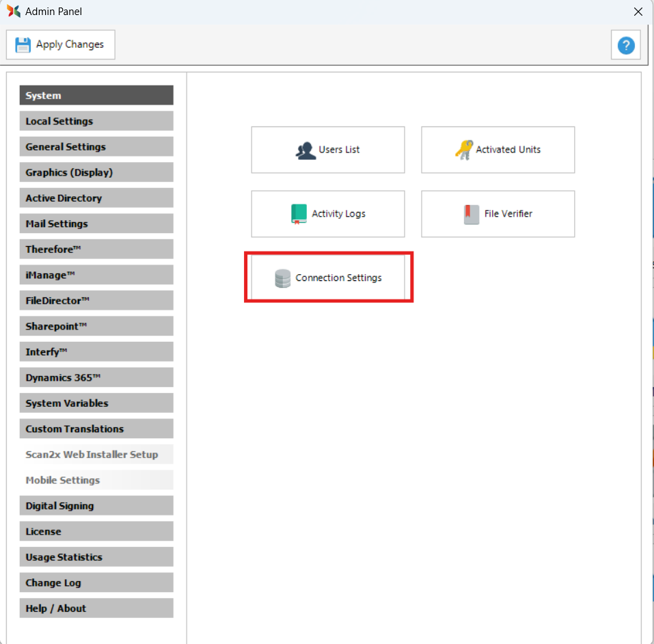Open Help / About section

96,608
